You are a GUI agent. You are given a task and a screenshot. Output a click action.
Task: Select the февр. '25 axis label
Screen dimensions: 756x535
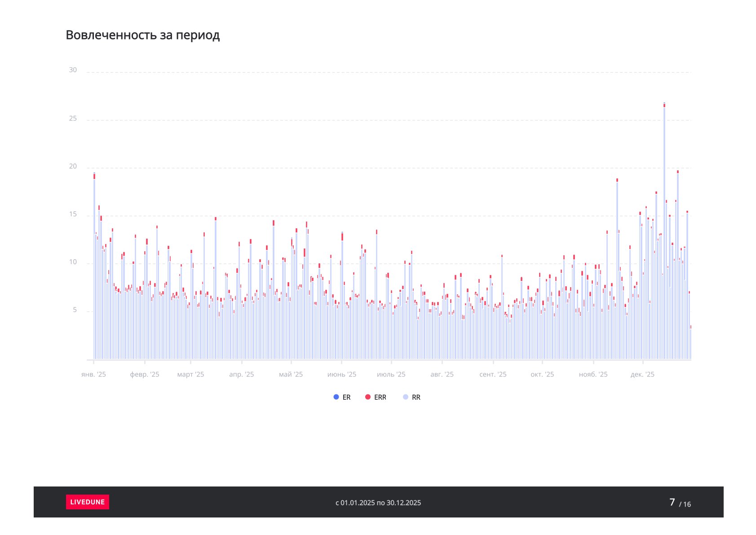tap(145, 375)
